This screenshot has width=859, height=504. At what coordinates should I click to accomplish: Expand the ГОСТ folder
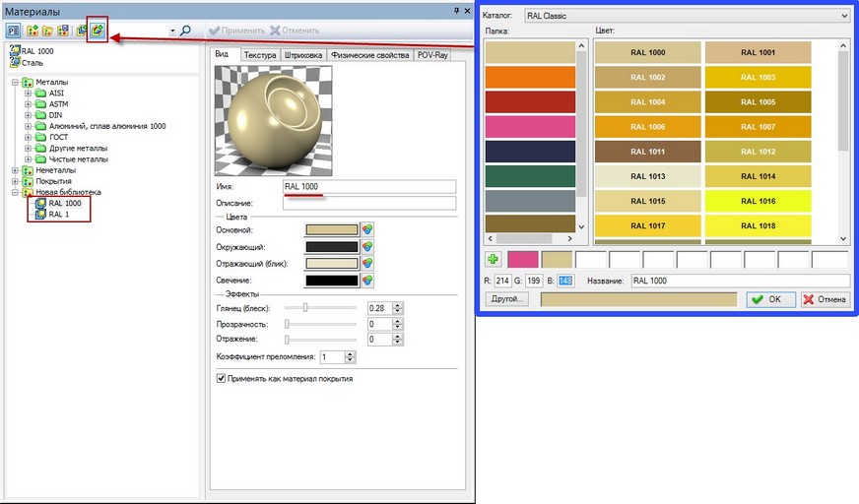pyautogui.click(x=28, y=137)
